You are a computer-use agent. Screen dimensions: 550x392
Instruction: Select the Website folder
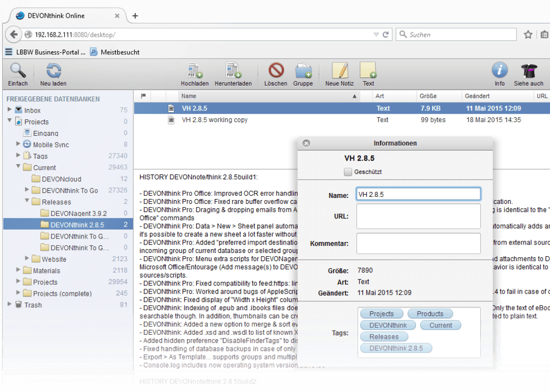point(54,259)
